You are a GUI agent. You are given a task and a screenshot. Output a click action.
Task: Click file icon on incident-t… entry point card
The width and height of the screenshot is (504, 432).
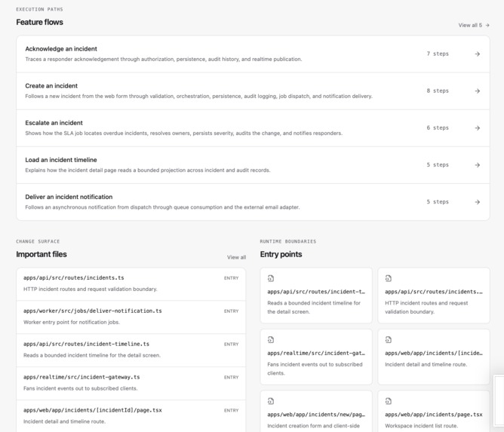click(x=271, y=278)
